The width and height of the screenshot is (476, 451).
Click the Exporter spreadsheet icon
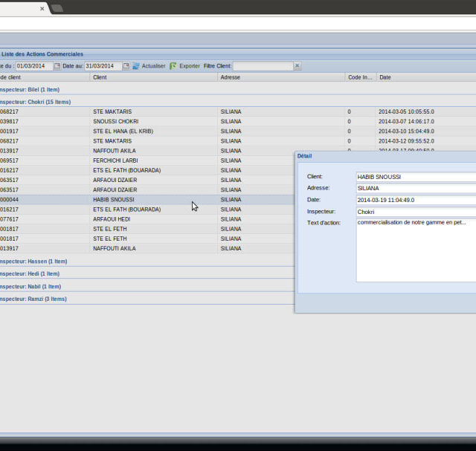click(173, 66)
